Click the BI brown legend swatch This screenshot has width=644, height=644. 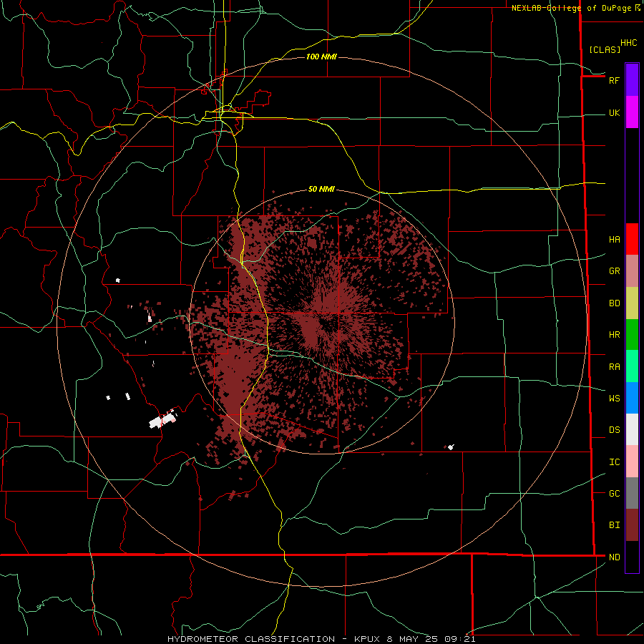coord(632,525)
